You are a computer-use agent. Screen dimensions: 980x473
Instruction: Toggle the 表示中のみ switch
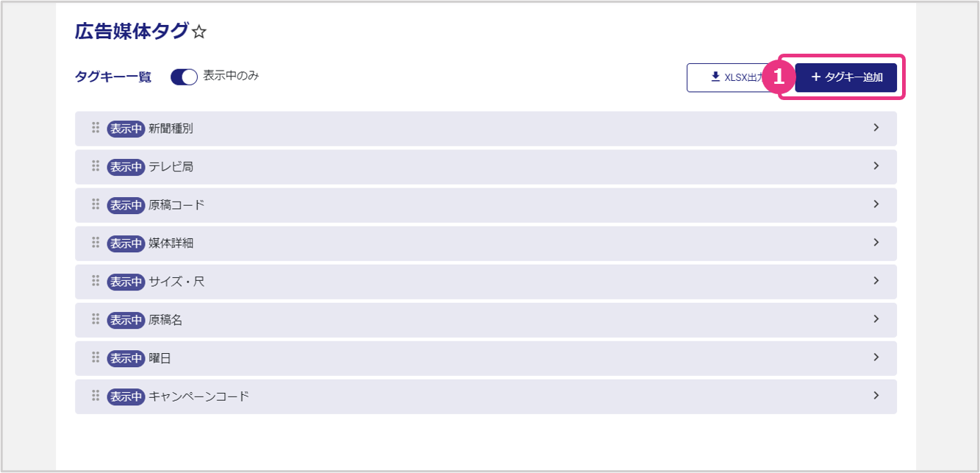coord(184,77)
